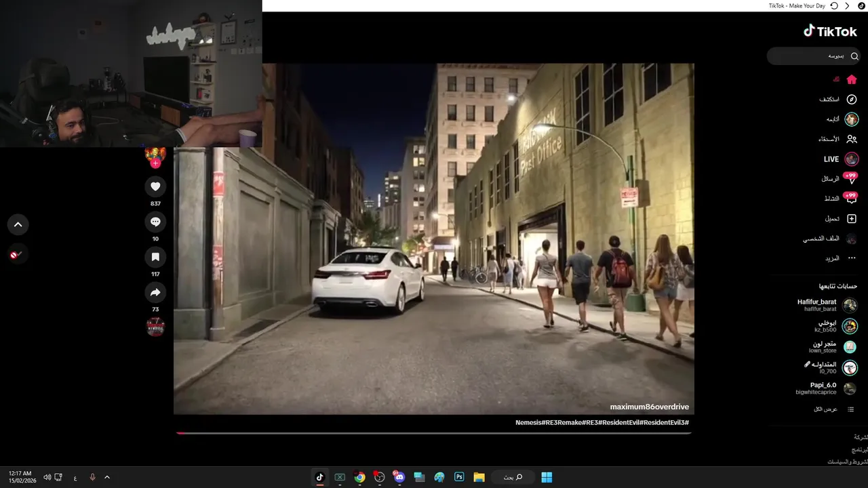Open Chrome from taskbar

(x=359, y=477)
